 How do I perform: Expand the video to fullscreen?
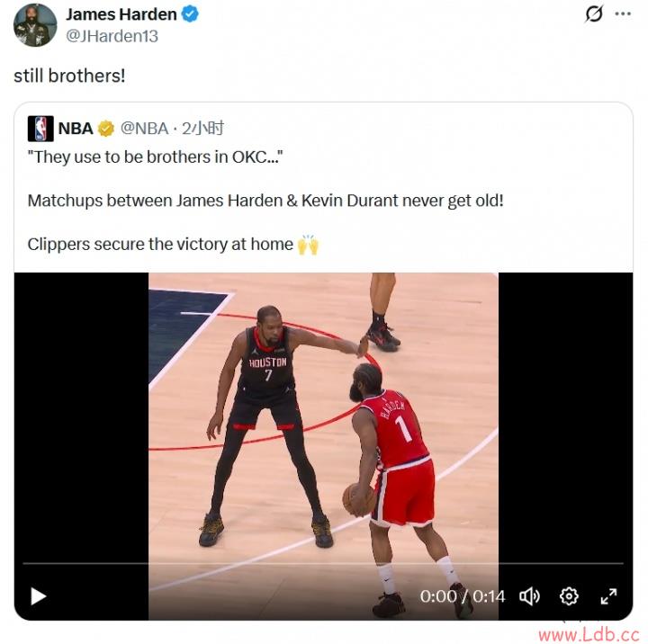(x=608, y=596)
